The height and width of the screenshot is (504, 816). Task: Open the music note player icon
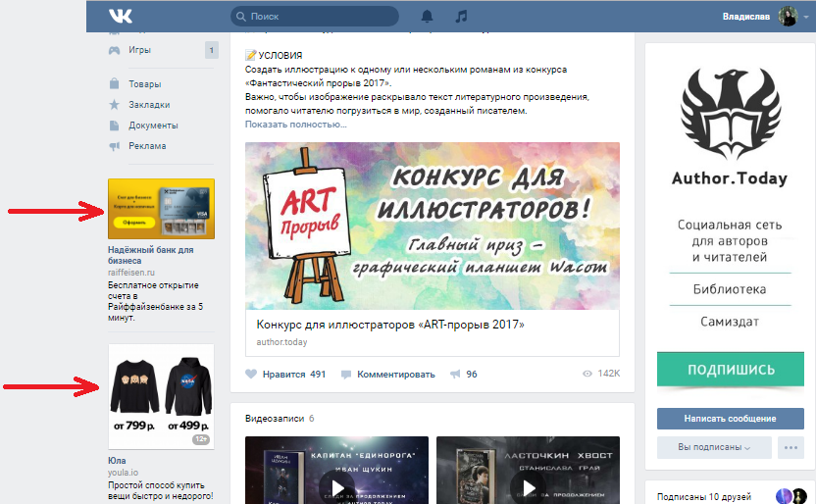(461, 16)
